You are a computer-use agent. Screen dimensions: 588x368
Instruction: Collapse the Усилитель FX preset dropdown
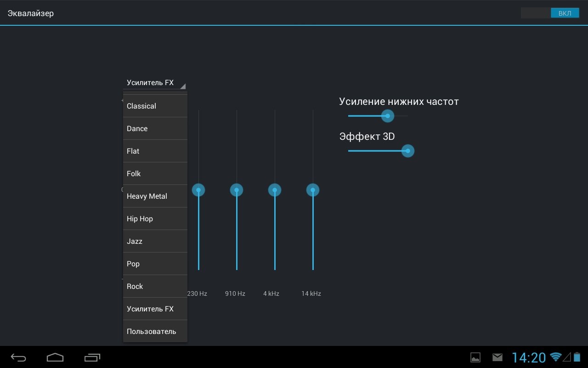pyautogui.click(x=155, y=83)
